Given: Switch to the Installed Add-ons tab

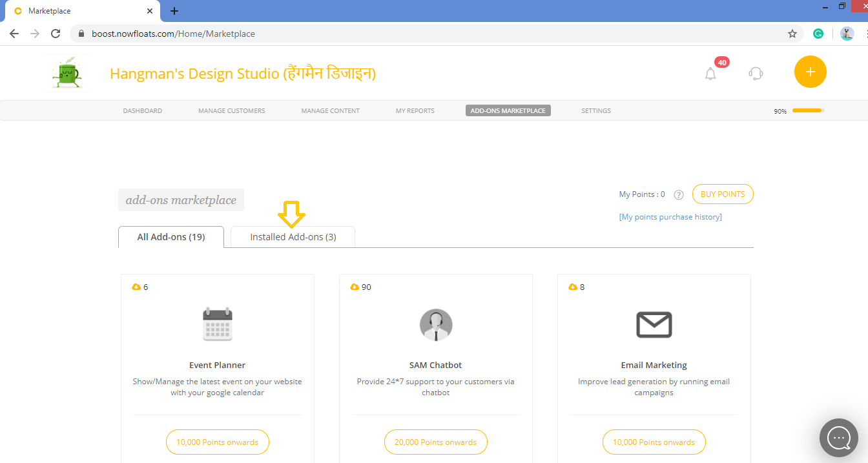Looking at the screenshot, I should coord(293,236).
